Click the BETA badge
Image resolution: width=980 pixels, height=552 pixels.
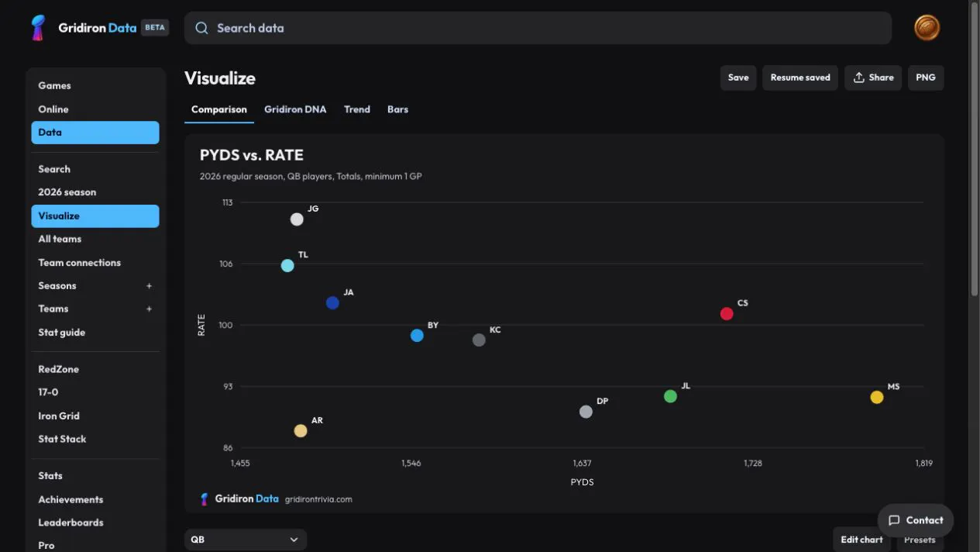point(155,28)
